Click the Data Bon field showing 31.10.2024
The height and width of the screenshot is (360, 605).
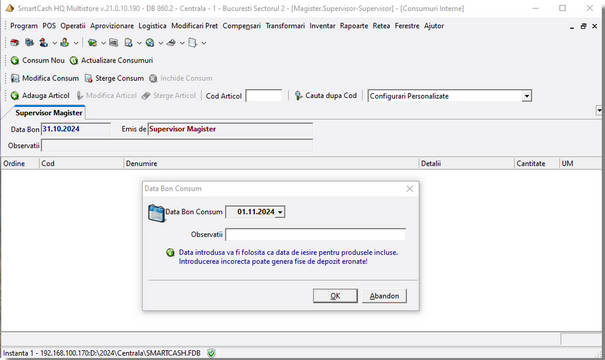76,129
